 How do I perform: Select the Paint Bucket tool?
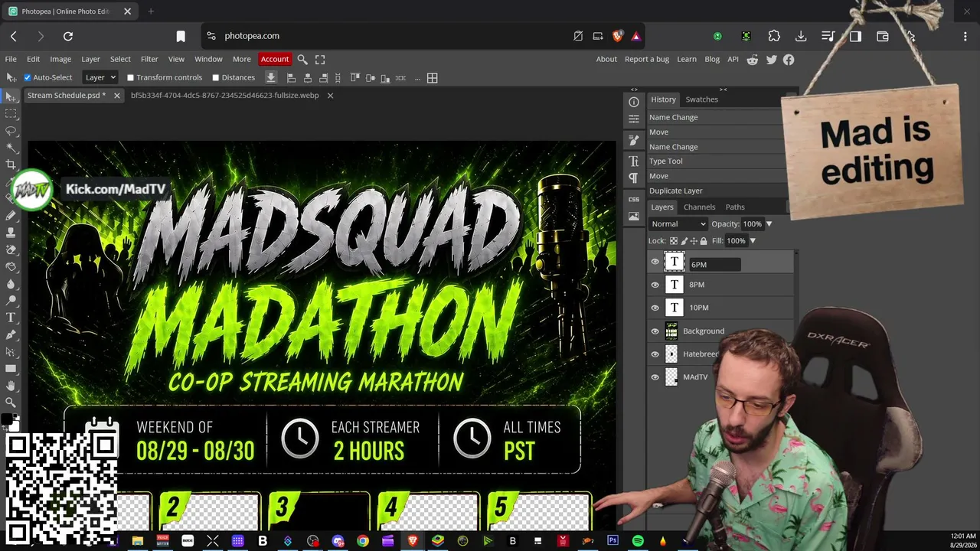click(x=11, y=266)
